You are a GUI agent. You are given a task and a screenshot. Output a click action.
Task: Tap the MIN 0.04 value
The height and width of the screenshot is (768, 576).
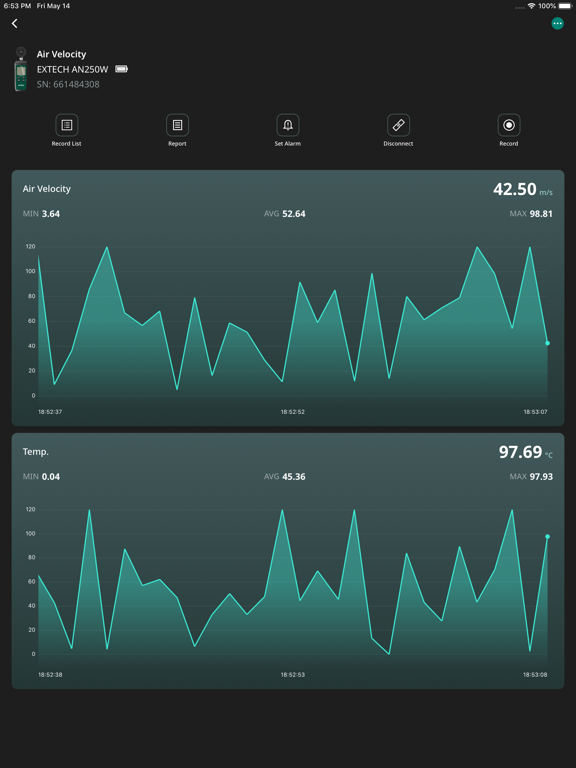point(41,477)
